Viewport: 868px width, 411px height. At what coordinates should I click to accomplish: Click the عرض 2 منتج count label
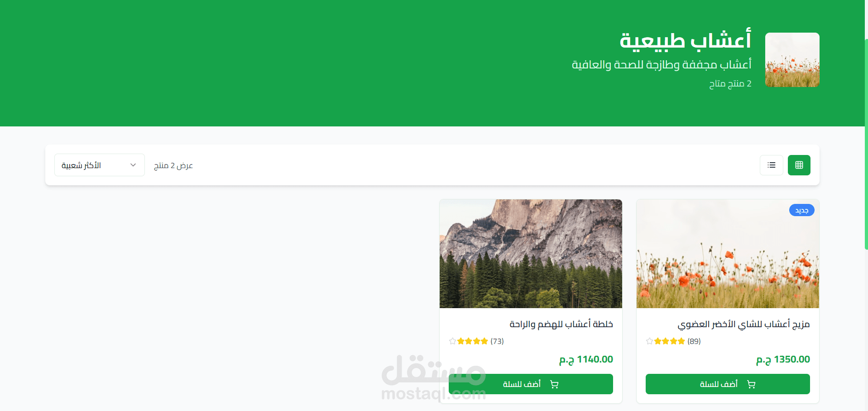[173, 165]
